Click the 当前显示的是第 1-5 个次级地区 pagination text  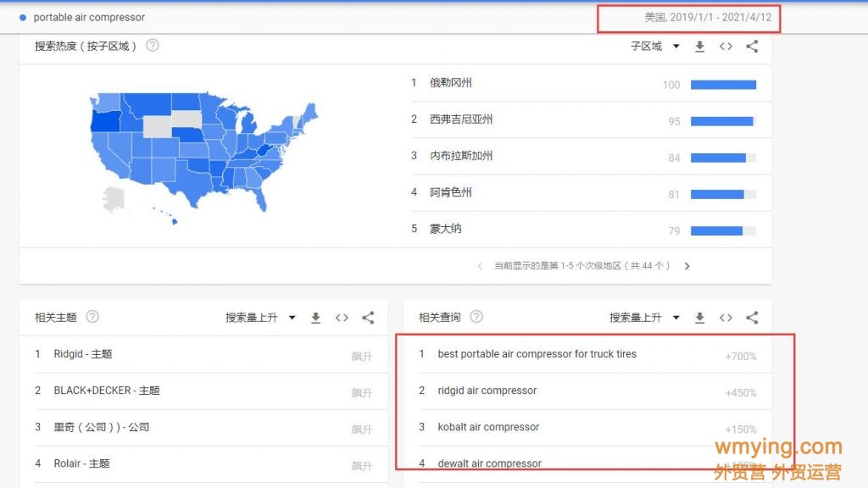581,266
